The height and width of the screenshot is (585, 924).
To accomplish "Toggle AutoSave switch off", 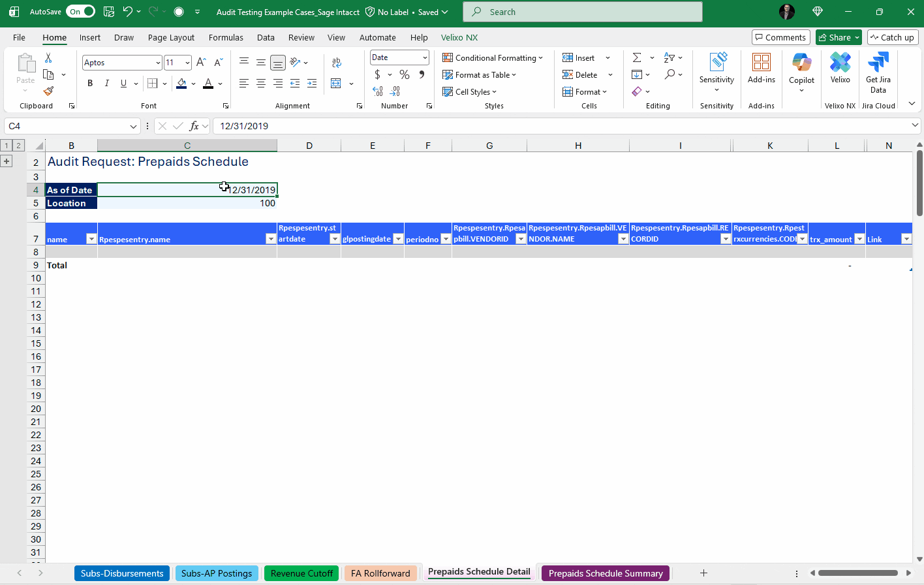I will coord(82,12).
